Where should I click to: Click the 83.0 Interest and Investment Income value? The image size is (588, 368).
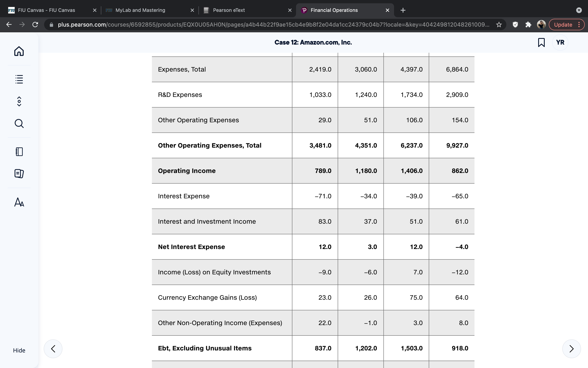(325, 221)
